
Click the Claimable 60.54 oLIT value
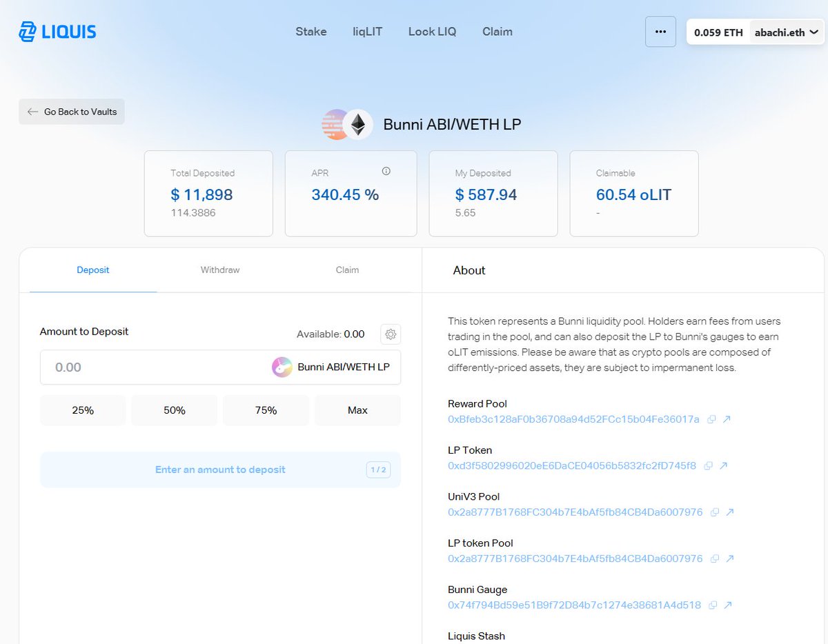pos(633,194)
